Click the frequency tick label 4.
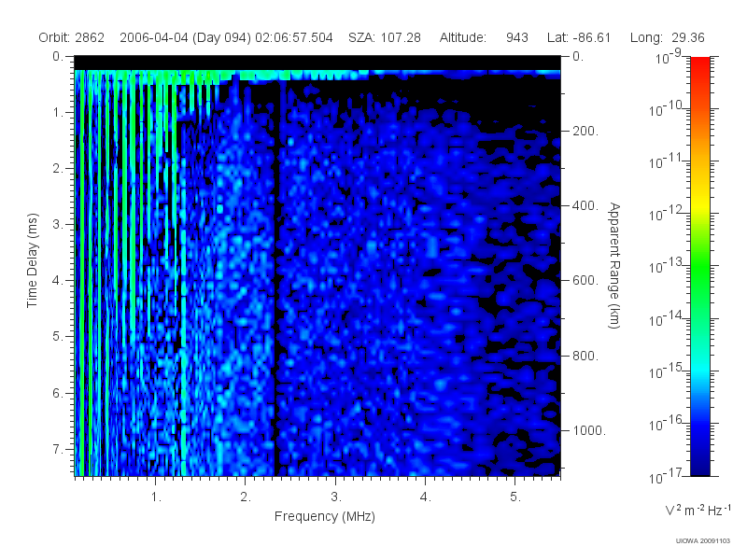 [x=426, y=497]
